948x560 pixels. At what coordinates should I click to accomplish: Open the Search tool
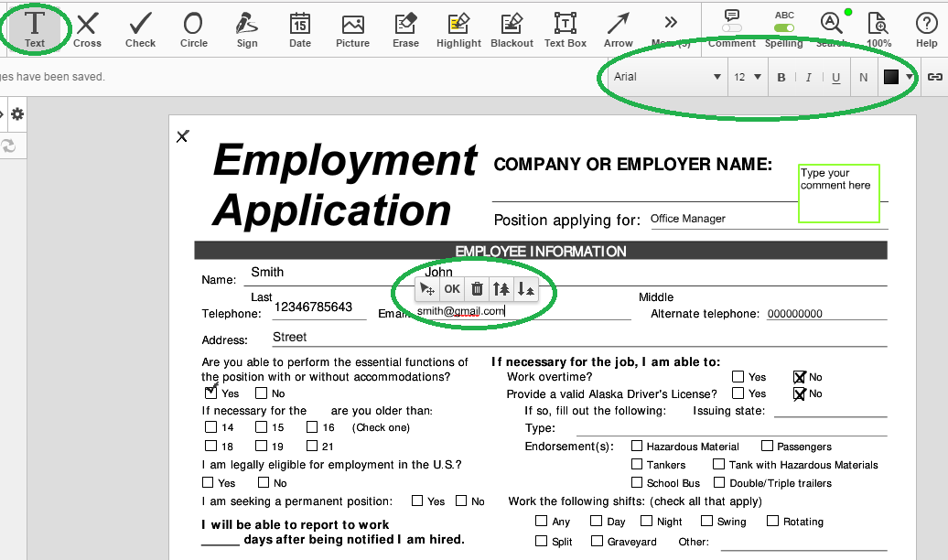(831, 29)
